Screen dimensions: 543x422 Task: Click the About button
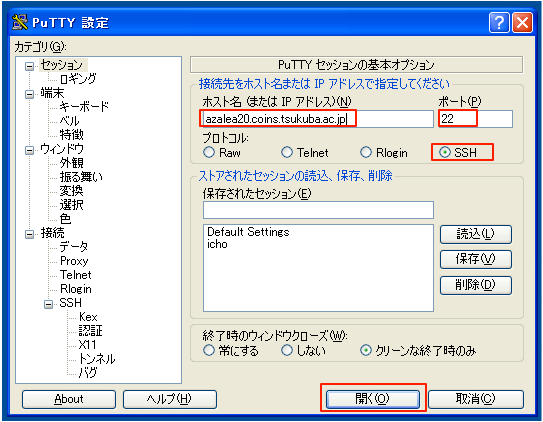[x=69, y=399]
